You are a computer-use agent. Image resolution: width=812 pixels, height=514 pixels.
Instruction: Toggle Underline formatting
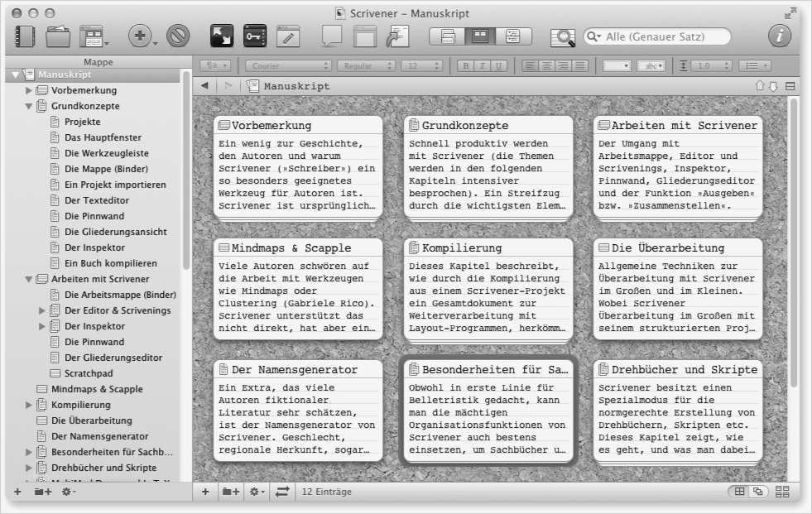[x=498, y=66]
